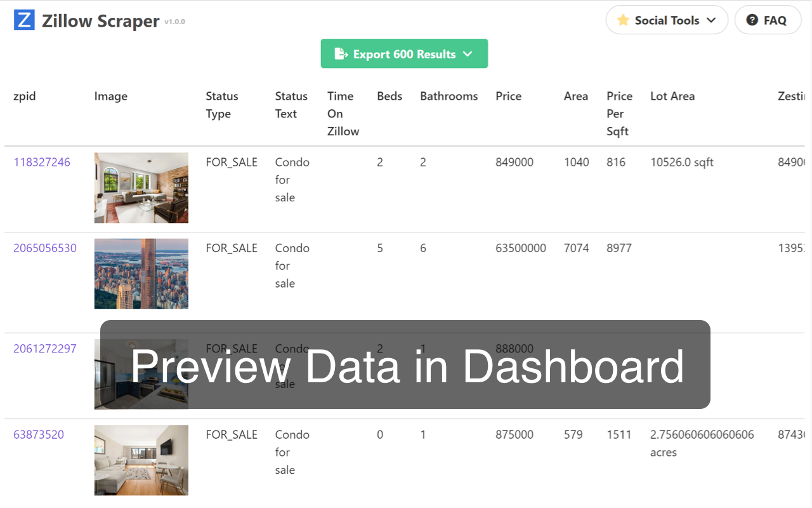812x508 pixels.
Task: Click the Zillow Scraper title text
Action: click(101, 21)
